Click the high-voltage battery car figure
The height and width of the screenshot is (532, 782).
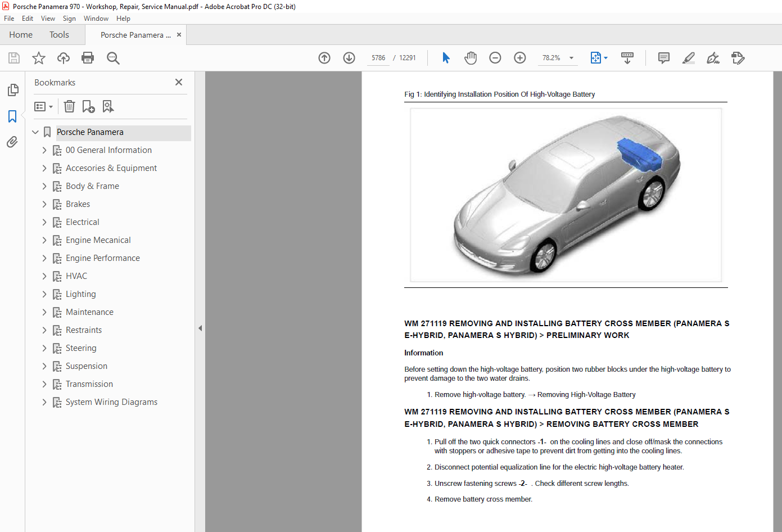[566, 195]
